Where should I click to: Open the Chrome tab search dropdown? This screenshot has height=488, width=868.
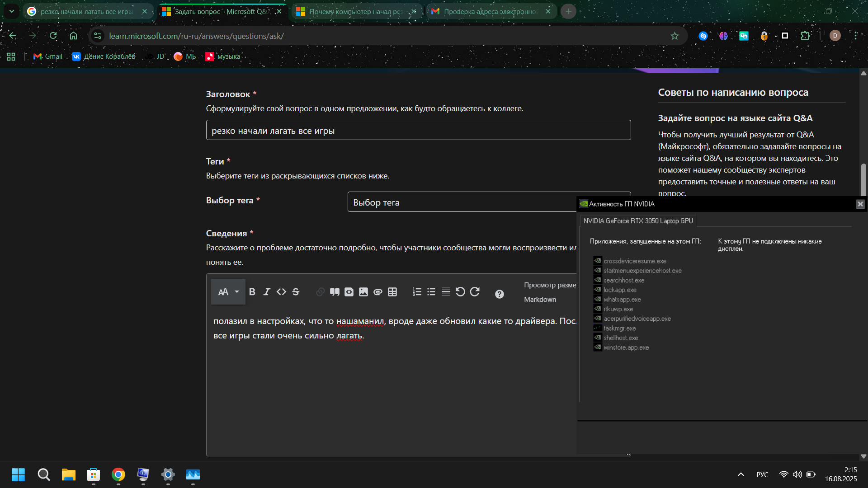(x=12, y=11)
